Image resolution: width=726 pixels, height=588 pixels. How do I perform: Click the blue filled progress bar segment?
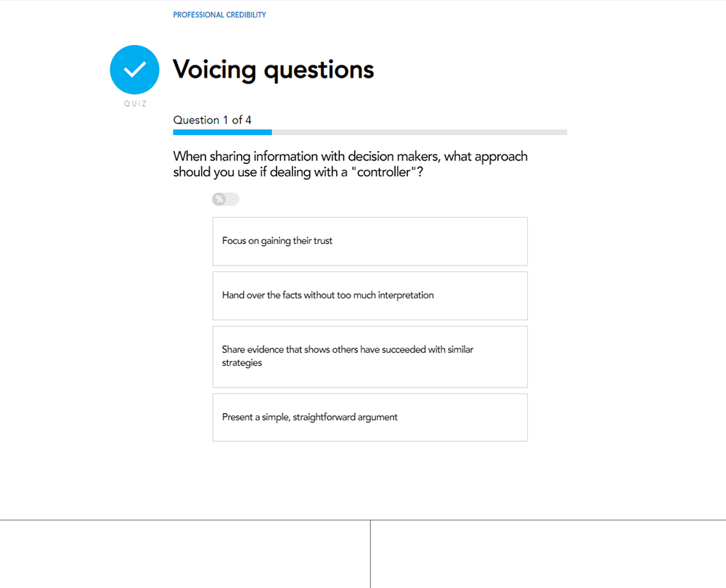coord(222,132)
